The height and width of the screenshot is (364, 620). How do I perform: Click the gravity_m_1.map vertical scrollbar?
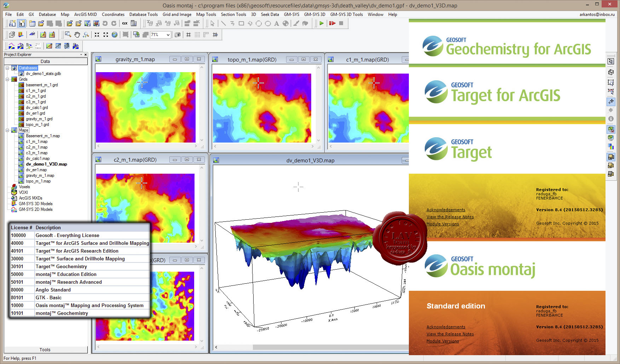202,104
